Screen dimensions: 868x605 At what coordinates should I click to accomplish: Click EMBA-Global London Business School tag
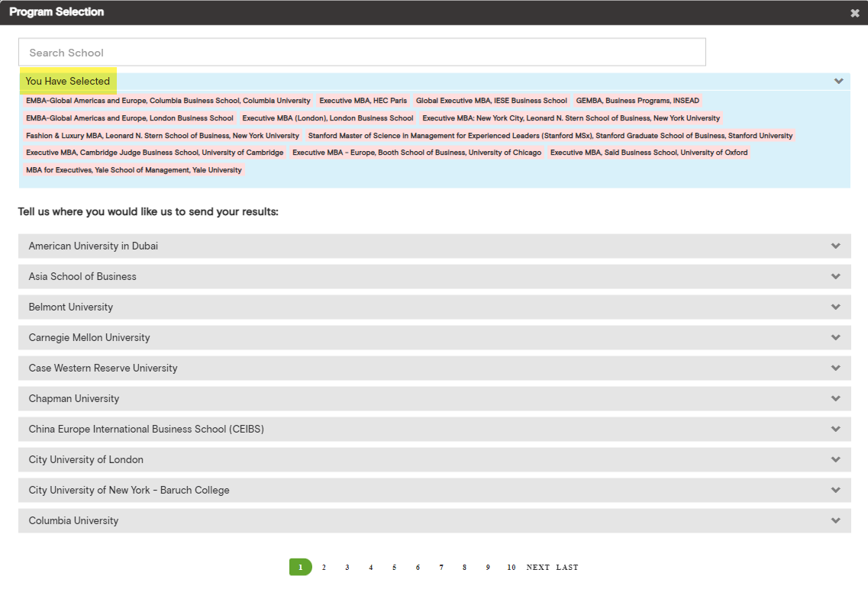(130, 118)
